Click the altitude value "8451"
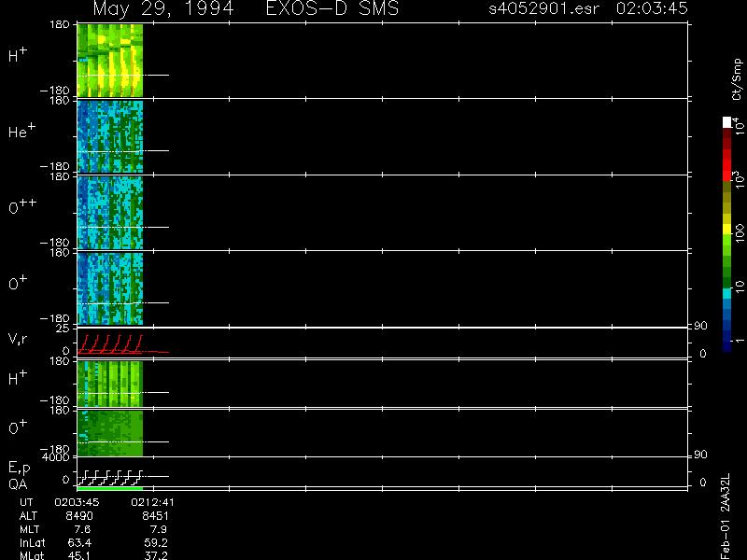 pyautogui.click(x=155, y=516)
